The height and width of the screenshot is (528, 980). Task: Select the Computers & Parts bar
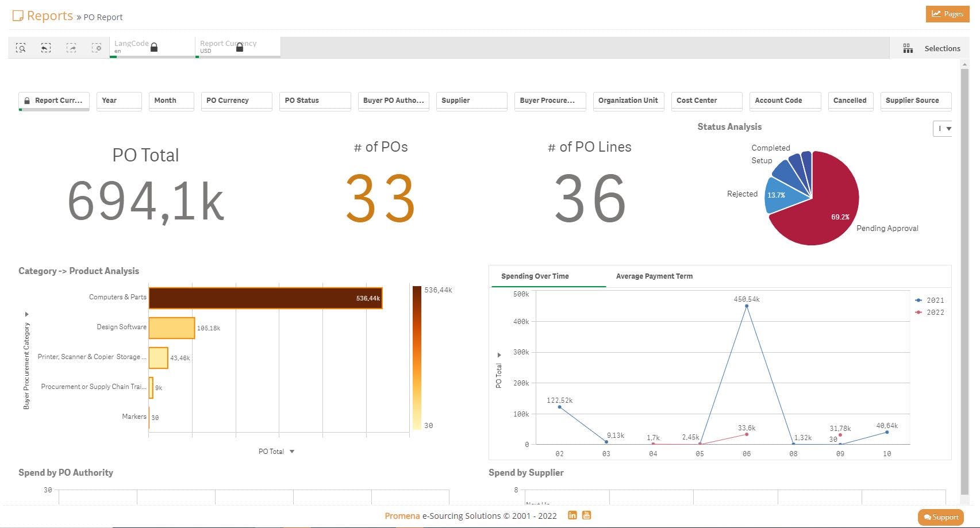click(266, 298)
